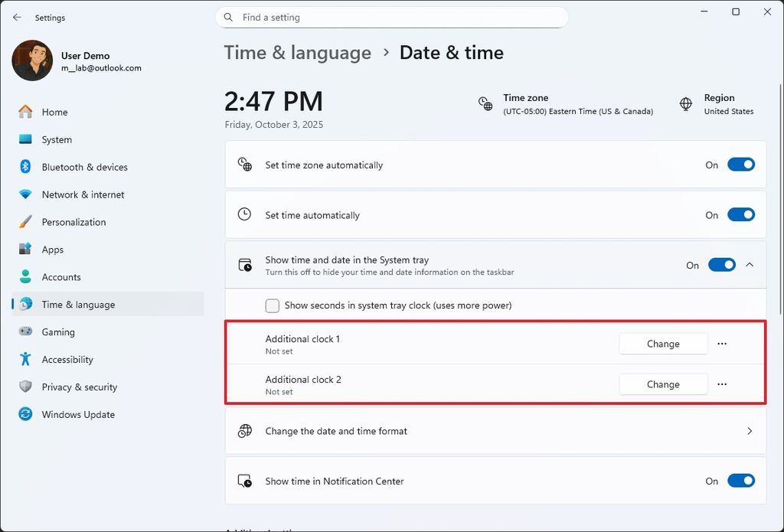The width and height of the screenshot is (784, 532).
Task: Turn off Set time zone automatically toggle
Action: tap(741, 165)
